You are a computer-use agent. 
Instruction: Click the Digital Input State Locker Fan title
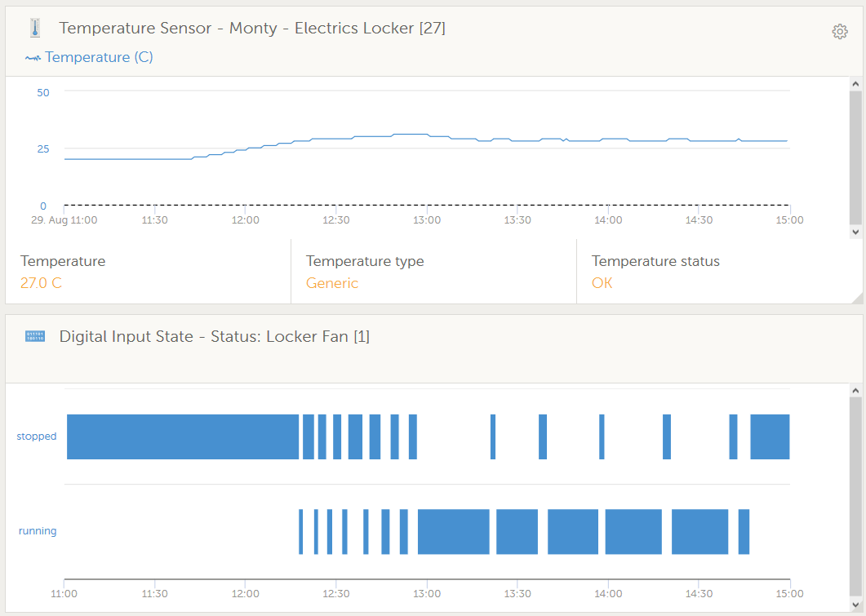[x=214, y=336]
